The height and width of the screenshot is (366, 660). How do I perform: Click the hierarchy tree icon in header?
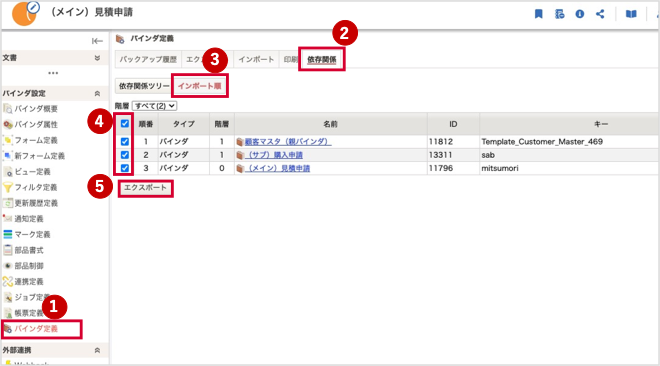559,14
